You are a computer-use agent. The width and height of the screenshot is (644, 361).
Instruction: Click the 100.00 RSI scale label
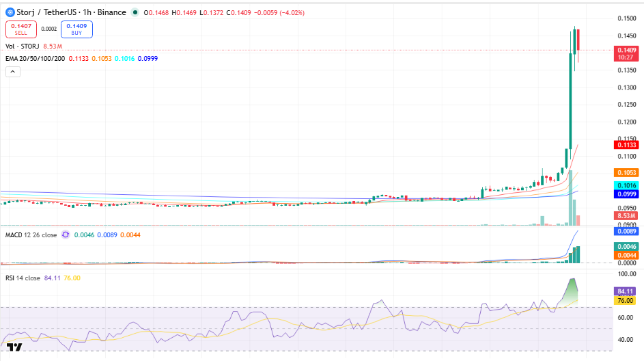[627, 274]
